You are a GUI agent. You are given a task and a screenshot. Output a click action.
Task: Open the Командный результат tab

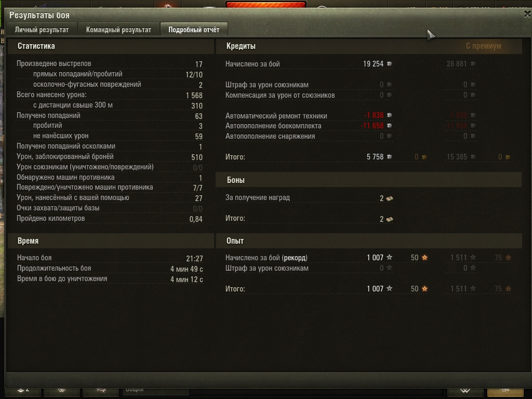pos(118,30)
